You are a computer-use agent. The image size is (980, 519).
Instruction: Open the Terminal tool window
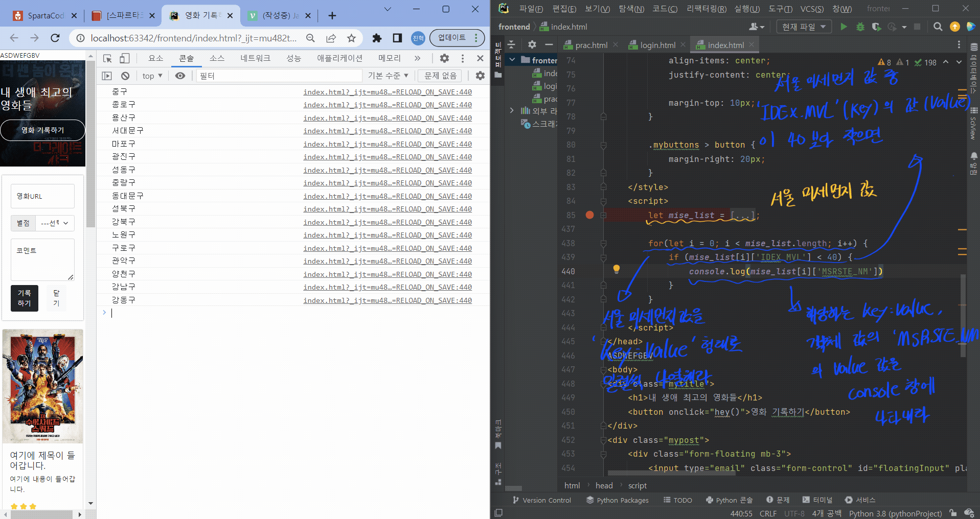click(817, 500)
